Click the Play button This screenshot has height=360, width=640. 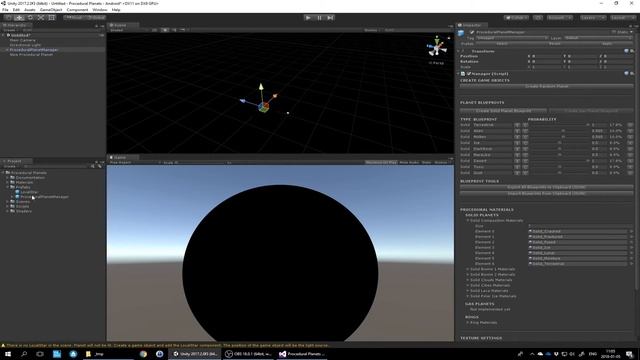pyautogui.click(x=308, y=18)
